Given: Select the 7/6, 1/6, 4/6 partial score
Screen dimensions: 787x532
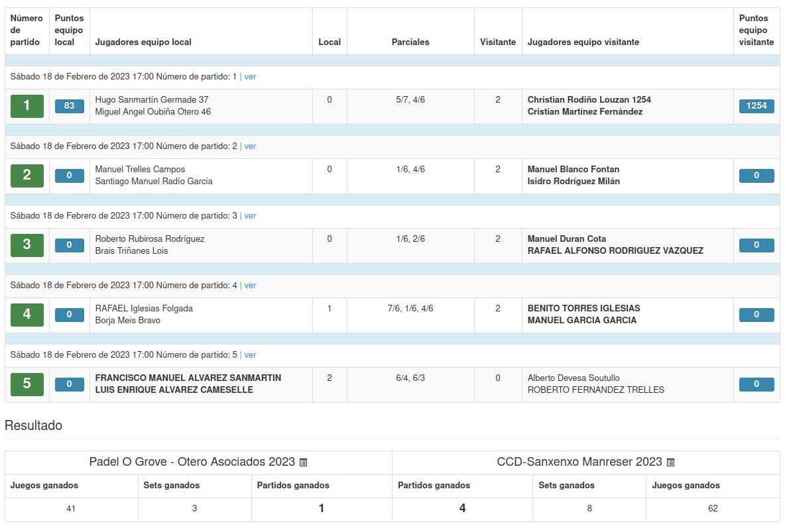Looking at the screenshot, I should pyautogui.click(x=410, y=308).
